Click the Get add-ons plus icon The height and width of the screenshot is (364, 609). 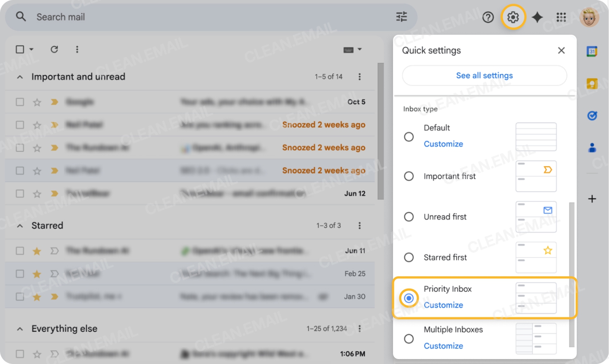(x=592, y=199)
